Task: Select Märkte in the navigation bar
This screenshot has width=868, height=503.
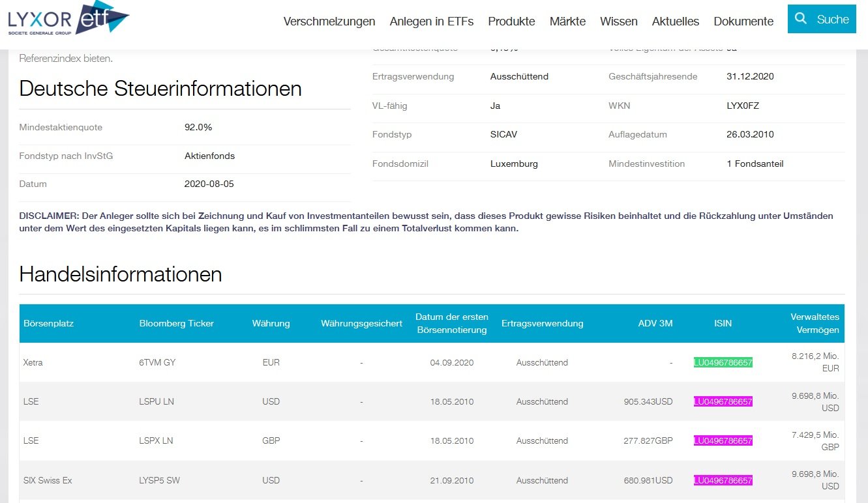Action: coord(567,22)
